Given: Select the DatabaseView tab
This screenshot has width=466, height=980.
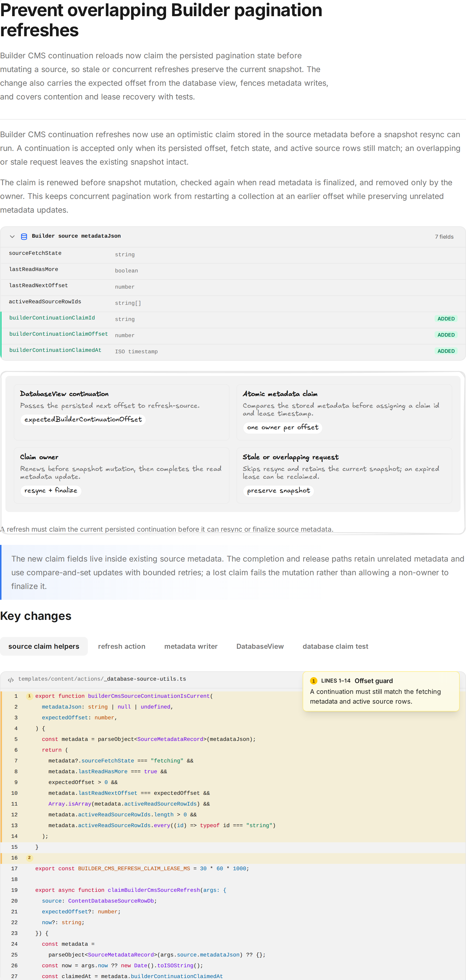Looking at the screenshot, I should click(x=260, y=646).
